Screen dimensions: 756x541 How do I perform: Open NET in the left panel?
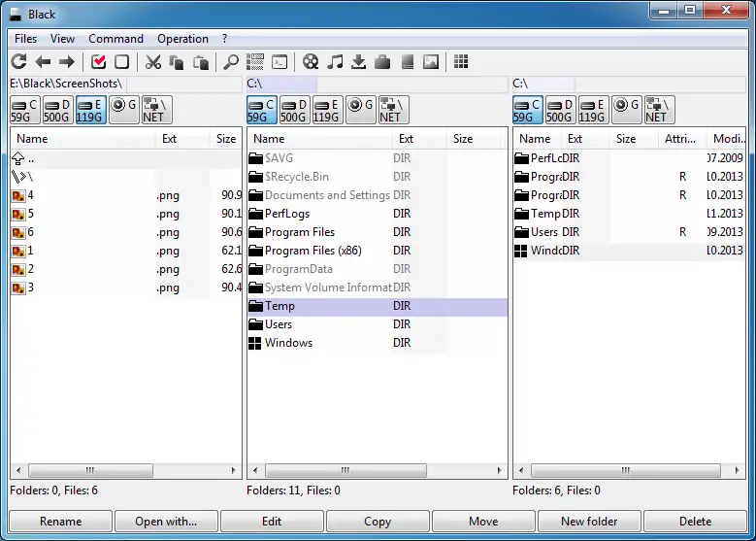coord(156,111)
